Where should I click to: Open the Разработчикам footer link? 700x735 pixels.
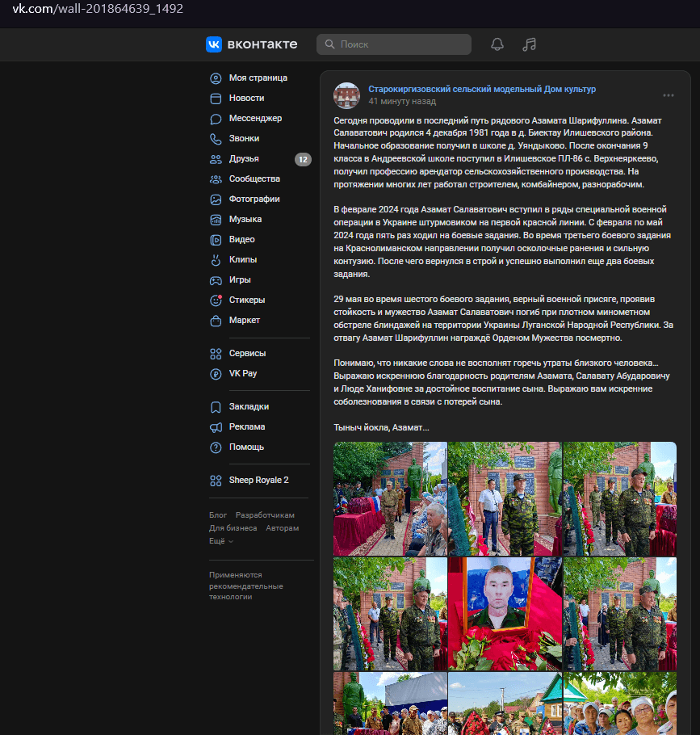(x=265, y=515)
